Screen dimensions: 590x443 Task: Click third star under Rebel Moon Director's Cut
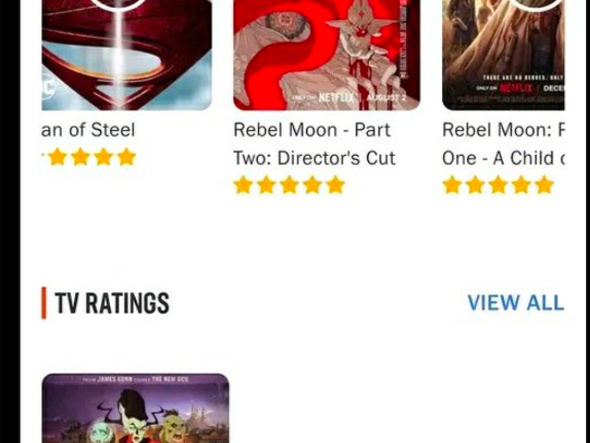pos(289,185)
